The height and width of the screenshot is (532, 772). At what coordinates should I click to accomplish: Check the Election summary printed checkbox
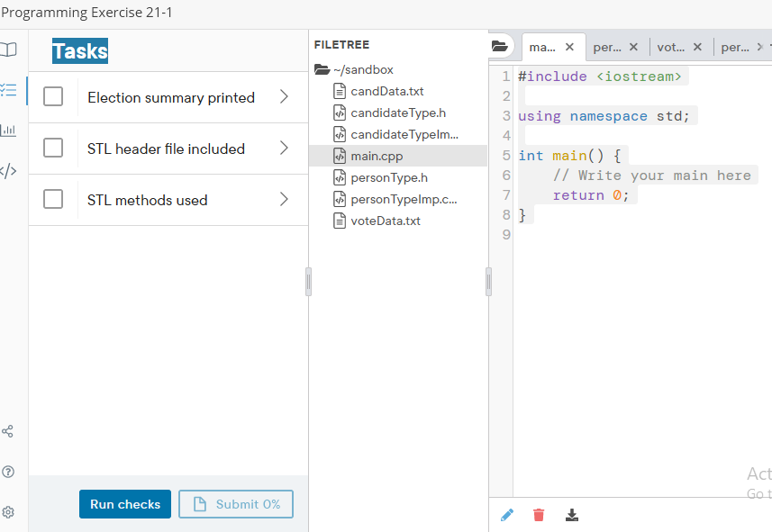pyautogui.click(x=52, y=97)
